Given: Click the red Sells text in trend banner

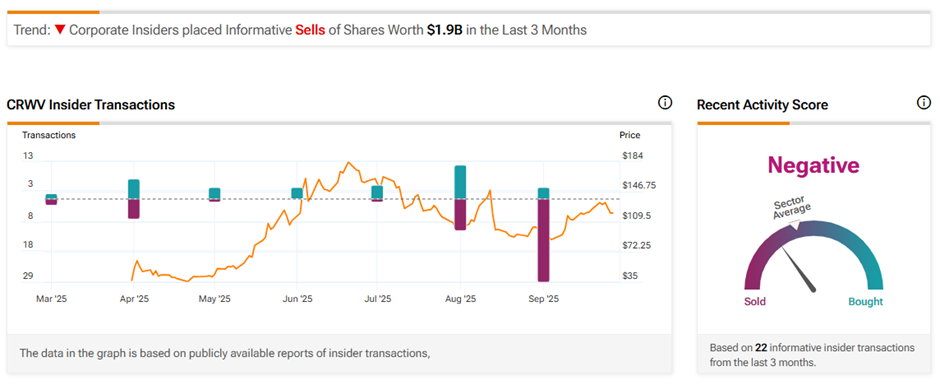Looking at the screenshot, I should [310, 30].
